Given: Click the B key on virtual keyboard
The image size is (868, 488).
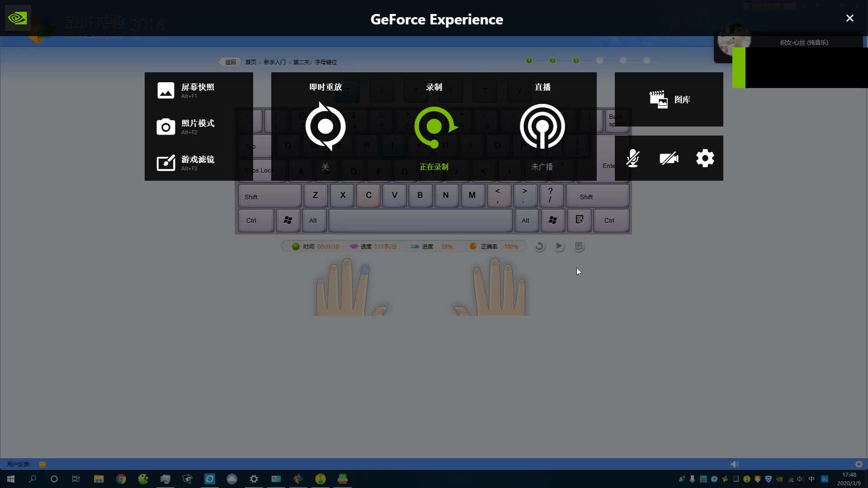Looking at the screenshot, I should [420, 195].
